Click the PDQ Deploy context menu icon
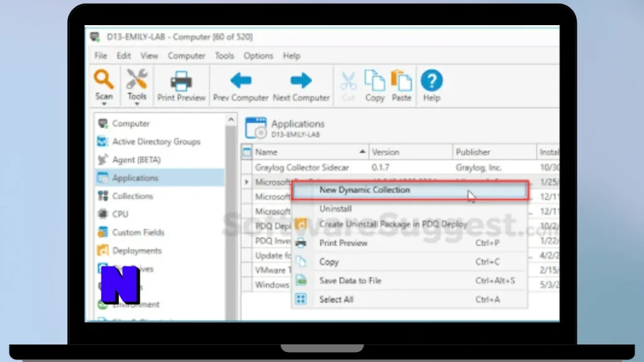This screenshot has width=644, height=362. click(x=301, y=224)
